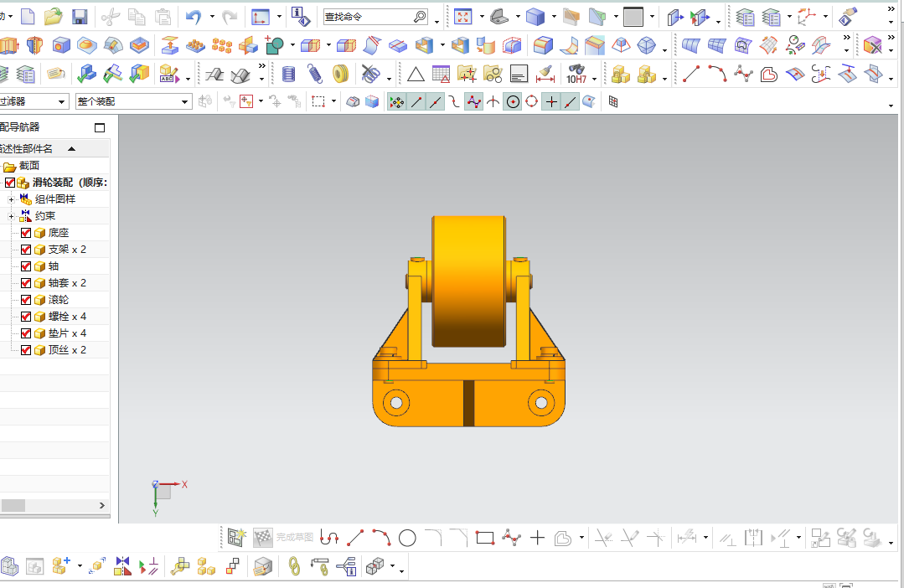The width and height of the screenshot is (904, 588).
Task: Click the chain link WAVE icon
Action: [294, 566]
